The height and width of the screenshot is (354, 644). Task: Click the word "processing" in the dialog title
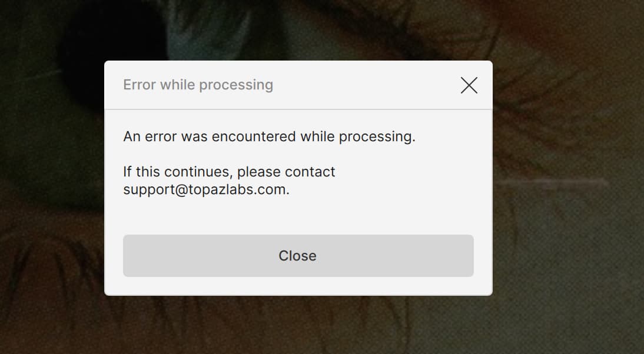coord(235,85)
